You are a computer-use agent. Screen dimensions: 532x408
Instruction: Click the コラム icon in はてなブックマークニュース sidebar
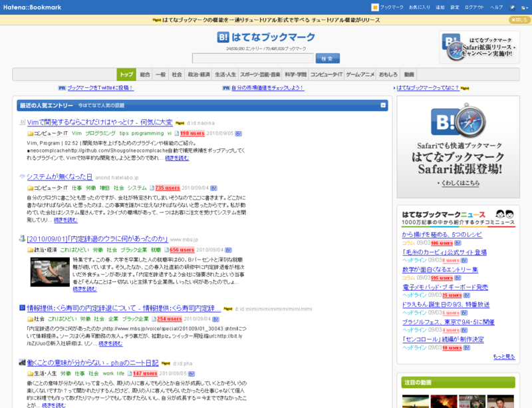408,242
